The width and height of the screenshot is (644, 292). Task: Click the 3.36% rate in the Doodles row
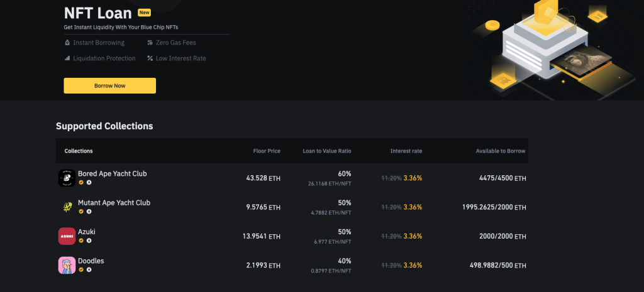(x=413, y=266)
